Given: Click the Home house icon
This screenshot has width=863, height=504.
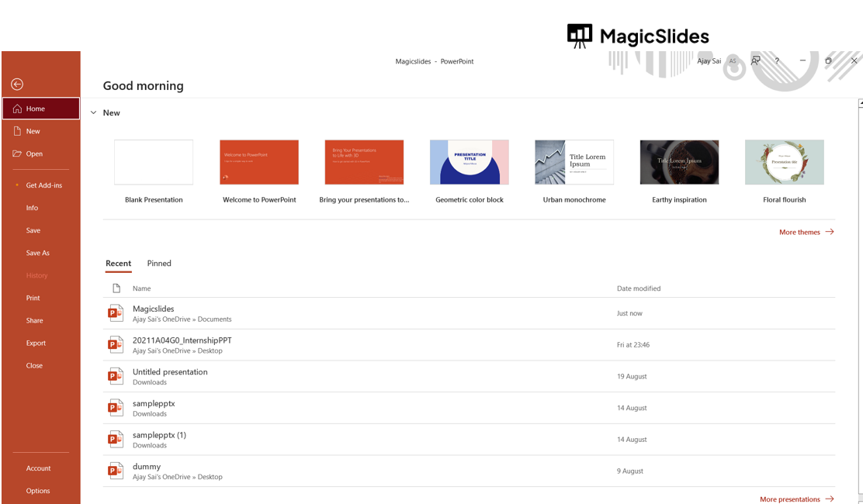Looking at the screenshot, I should click(x=17, y=109).
